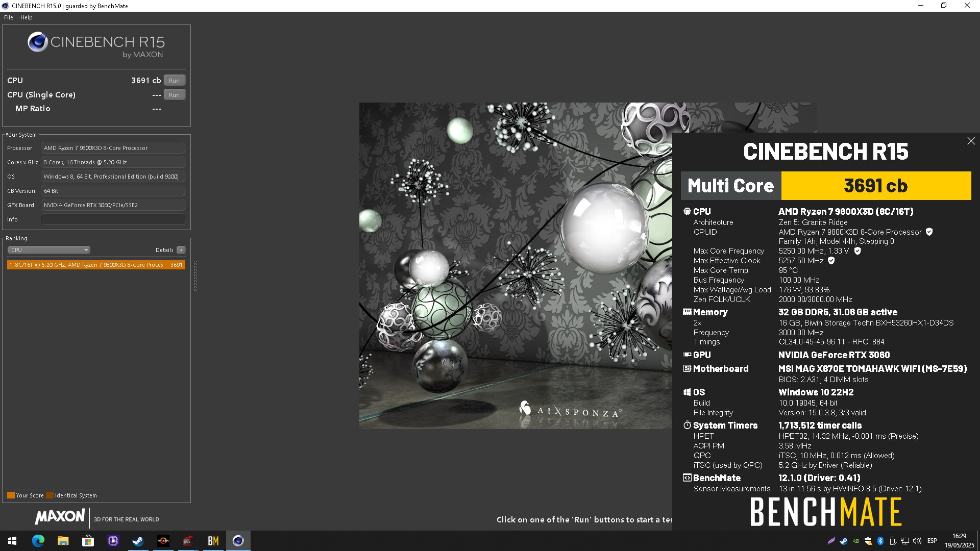Click the OS field showing Windows 8 64 Bit

[x=113, y=177]
